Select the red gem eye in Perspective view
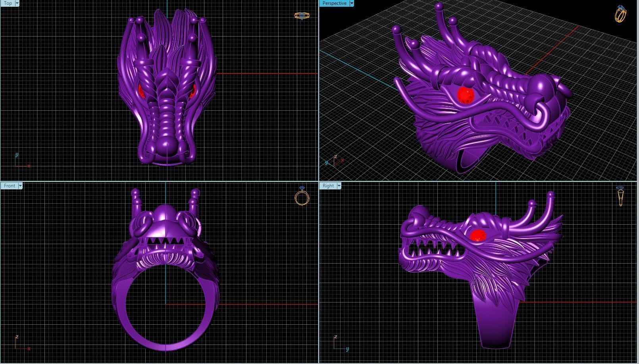This screenshot has width=639, height=364. pos(465,96)
